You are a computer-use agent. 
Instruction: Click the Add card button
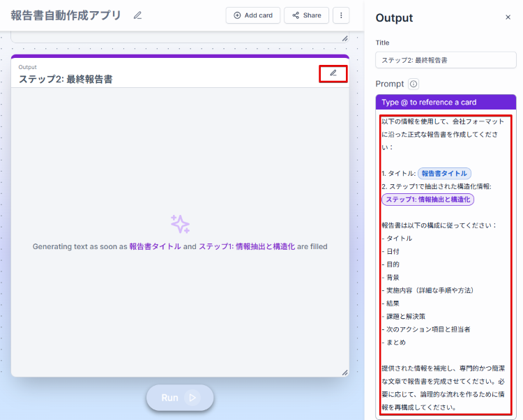point(253,15)
